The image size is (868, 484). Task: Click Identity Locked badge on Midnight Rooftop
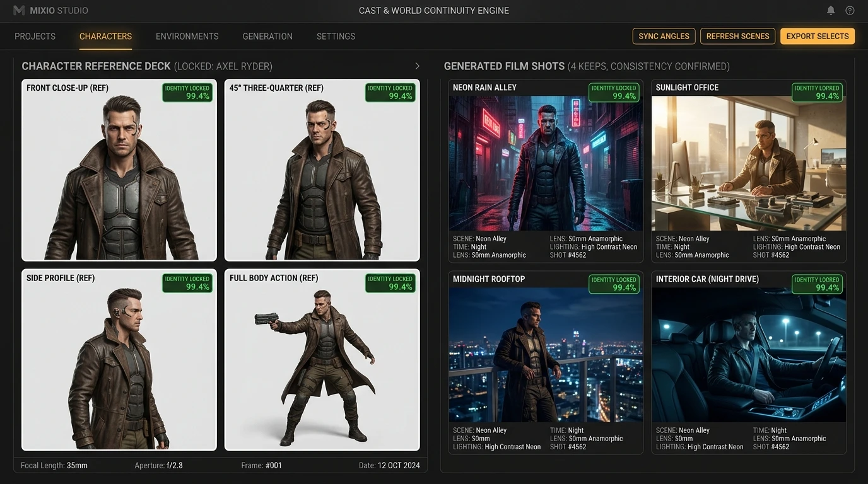tap(614, 284)
